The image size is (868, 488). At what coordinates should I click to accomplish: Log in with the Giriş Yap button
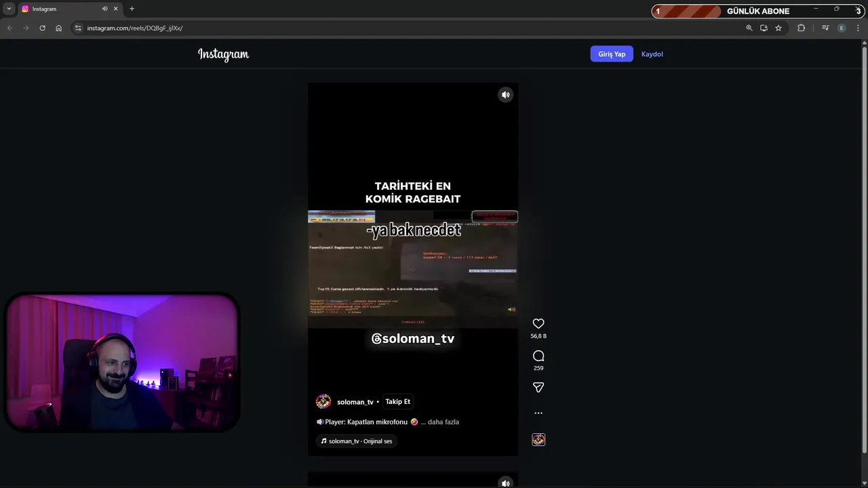point(612,54)
